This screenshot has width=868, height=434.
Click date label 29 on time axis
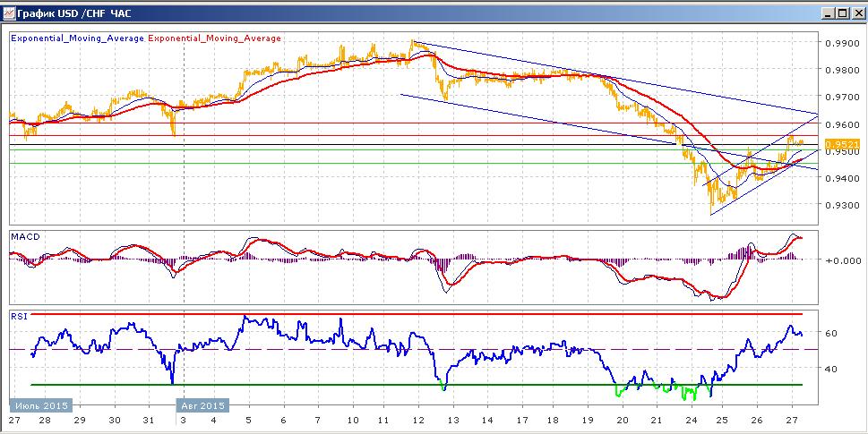79,421
